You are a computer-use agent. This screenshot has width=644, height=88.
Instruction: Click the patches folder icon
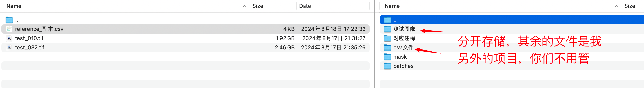coord(388,66)
